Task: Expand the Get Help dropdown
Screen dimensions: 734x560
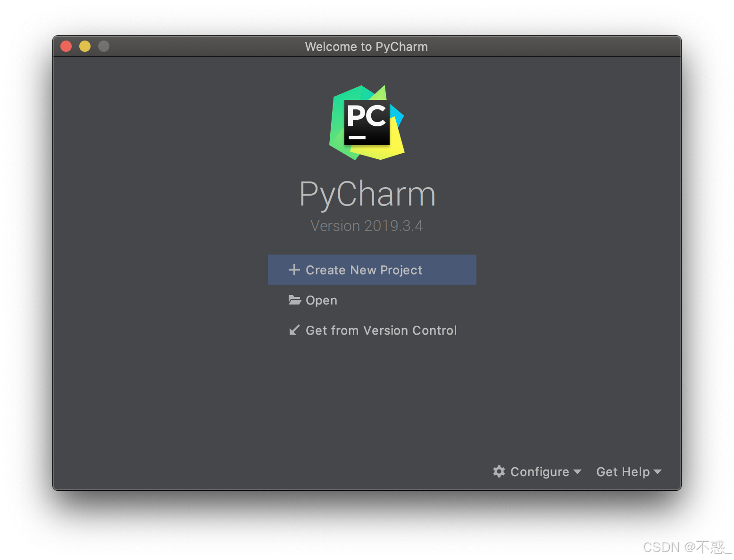Action: [x=629, y=472]
